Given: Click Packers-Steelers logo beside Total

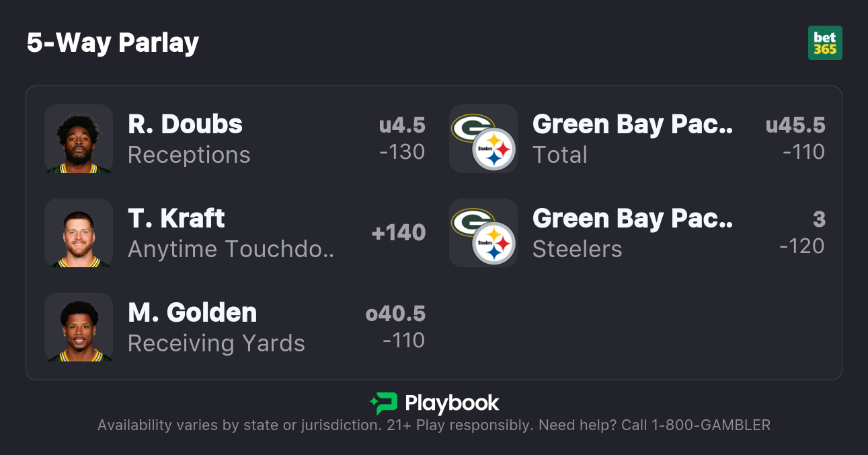Looking at the screenshot, I should [x=483, y=139].
